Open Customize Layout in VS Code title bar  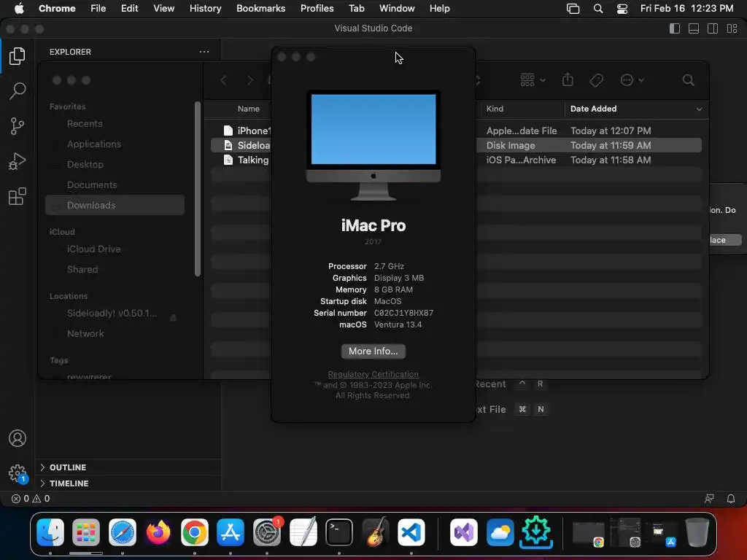732,28
